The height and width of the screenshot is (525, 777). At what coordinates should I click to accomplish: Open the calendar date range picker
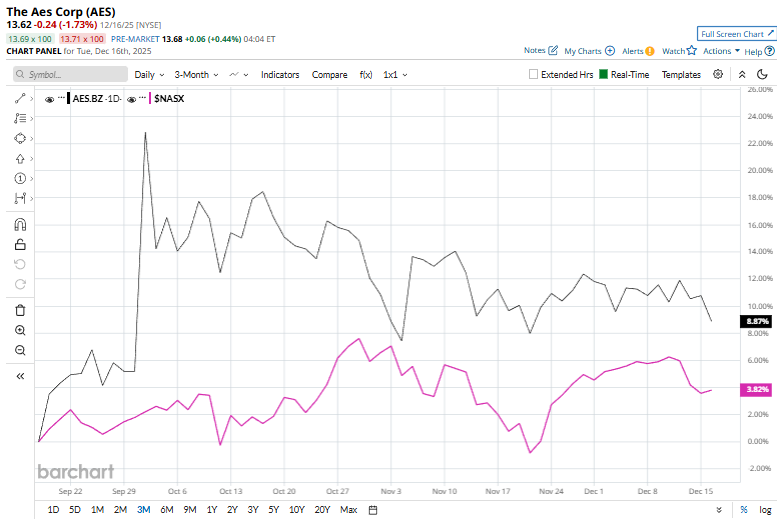(x=373, y=510)
